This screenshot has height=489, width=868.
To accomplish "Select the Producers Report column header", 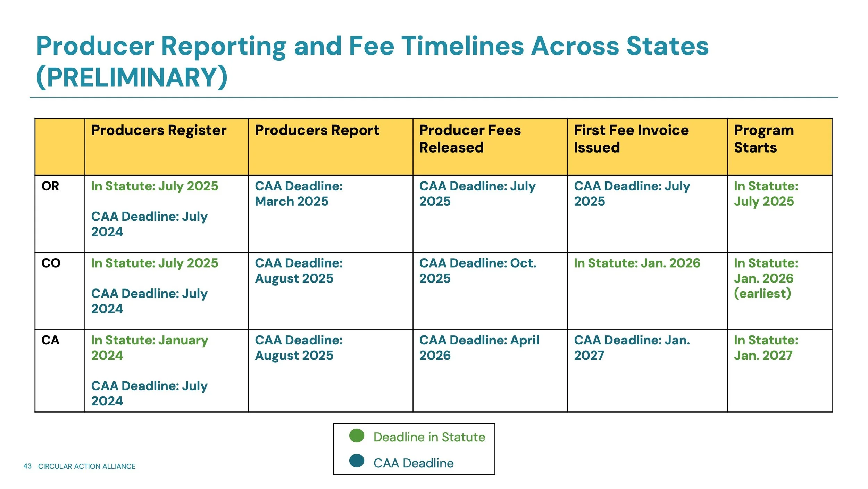I will [x=317, y=130].
